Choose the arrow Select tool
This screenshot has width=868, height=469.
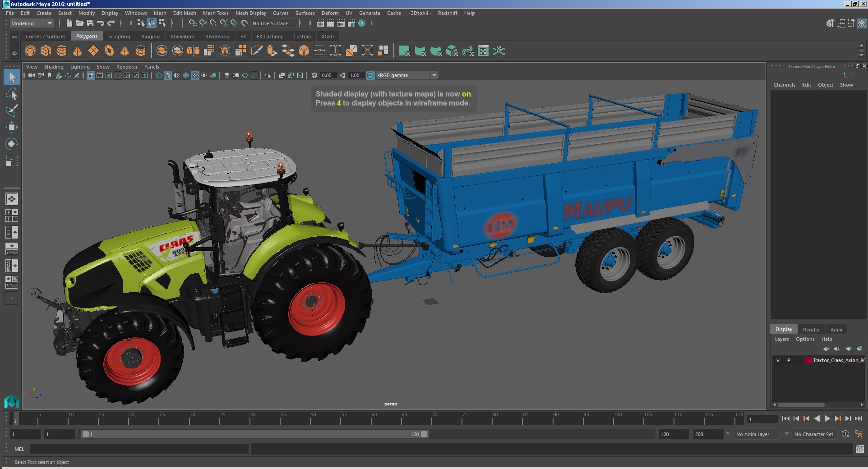[x=12, y=77]
